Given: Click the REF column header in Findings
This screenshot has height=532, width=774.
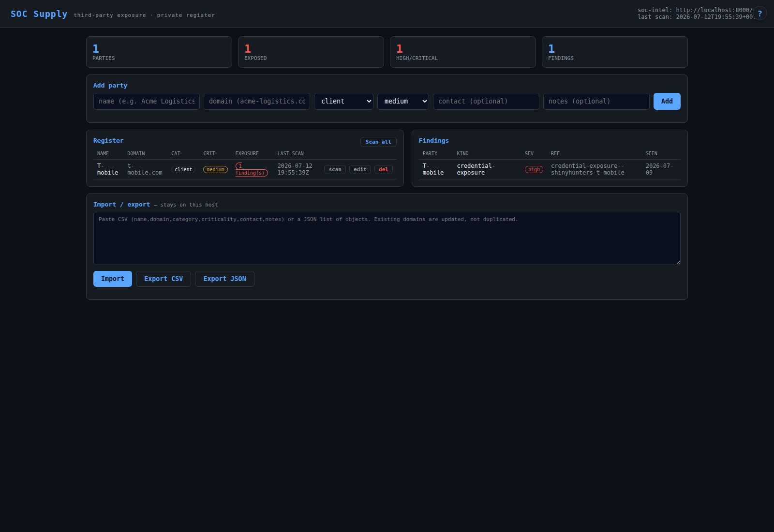Looking at the screenshot, I should (555, 153).
